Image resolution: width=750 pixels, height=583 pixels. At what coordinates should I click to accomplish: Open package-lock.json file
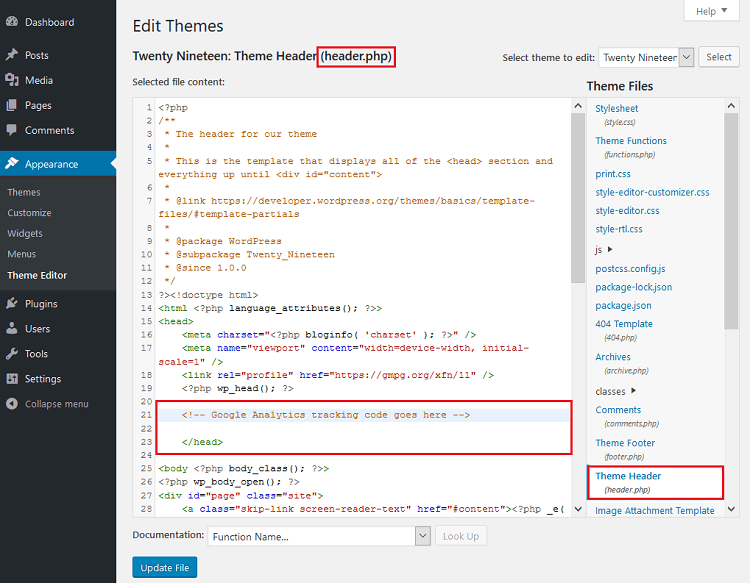pyautogui.click(x=633, y=287)
